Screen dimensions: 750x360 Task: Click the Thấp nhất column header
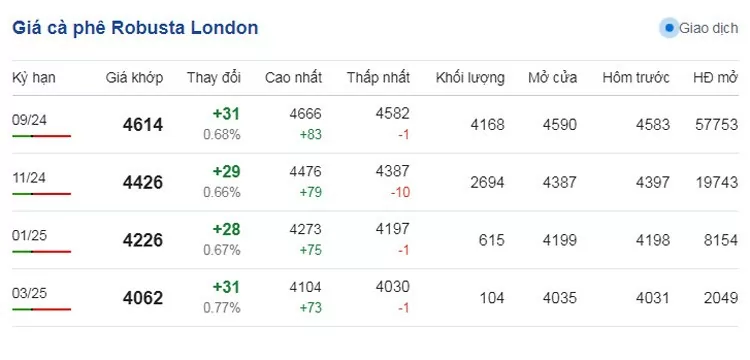point(378,77)
